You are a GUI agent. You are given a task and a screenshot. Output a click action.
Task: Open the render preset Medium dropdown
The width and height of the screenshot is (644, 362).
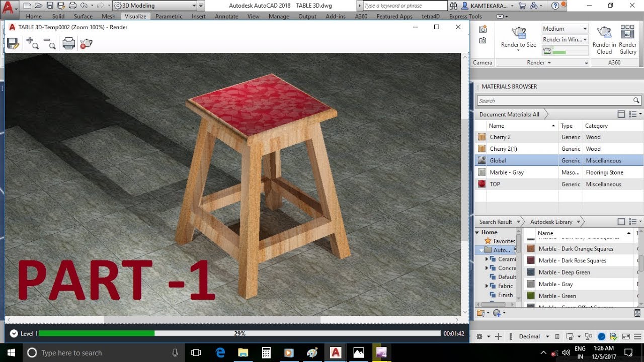pos(565,29)
